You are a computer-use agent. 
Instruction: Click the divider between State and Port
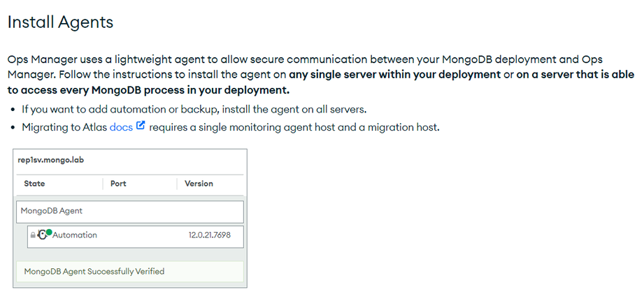pyautogui.click(x=103, y=184)
